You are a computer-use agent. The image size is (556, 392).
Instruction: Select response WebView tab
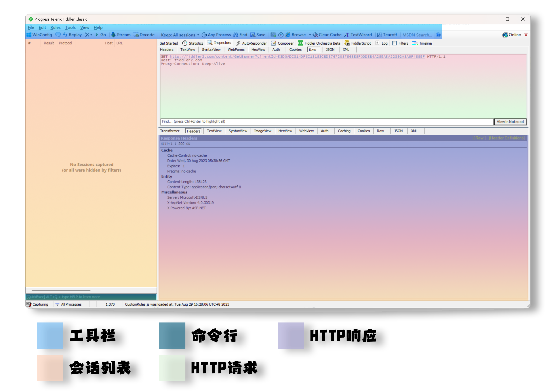pyautogui.click(x=306, y=131)
